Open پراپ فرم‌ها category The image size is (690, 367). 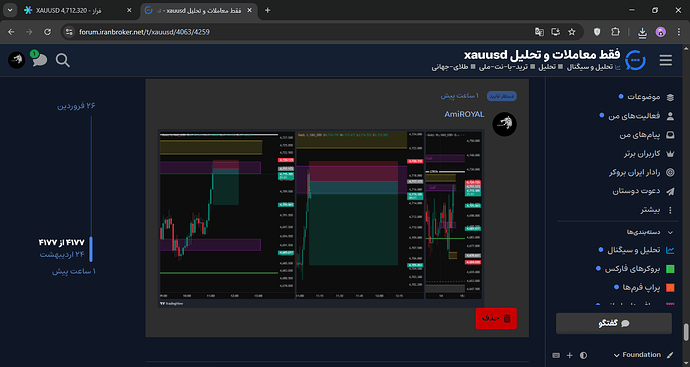[x=644, y=287]
